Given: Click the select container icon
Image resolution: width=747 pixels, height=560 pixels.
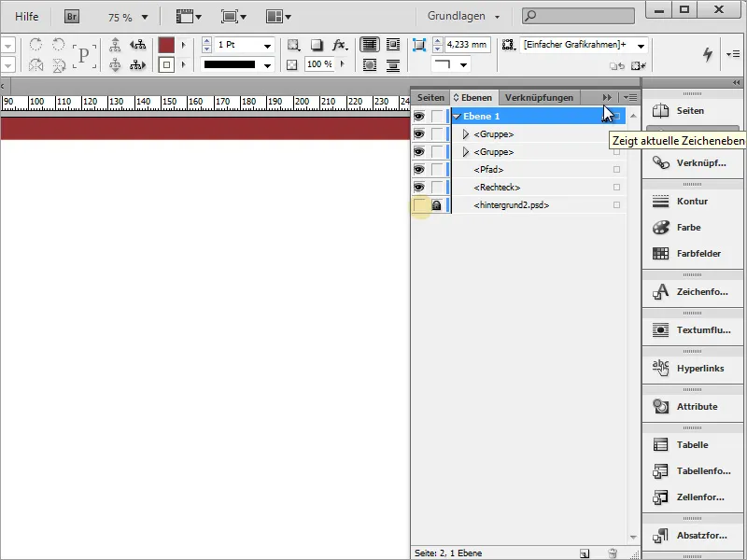Looking at the screenshot, I should (115, 45).
